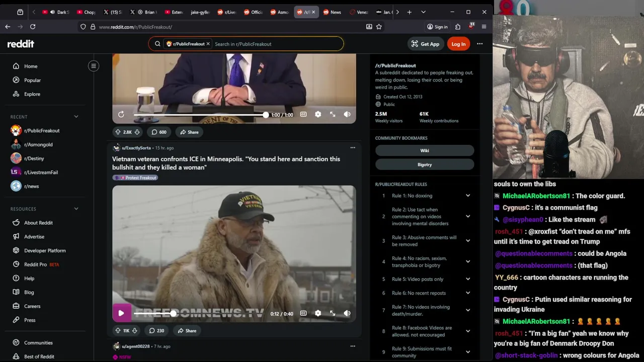
Task: Expand Rule 6: No recent reposts
Action: click(x=425, y=293)
